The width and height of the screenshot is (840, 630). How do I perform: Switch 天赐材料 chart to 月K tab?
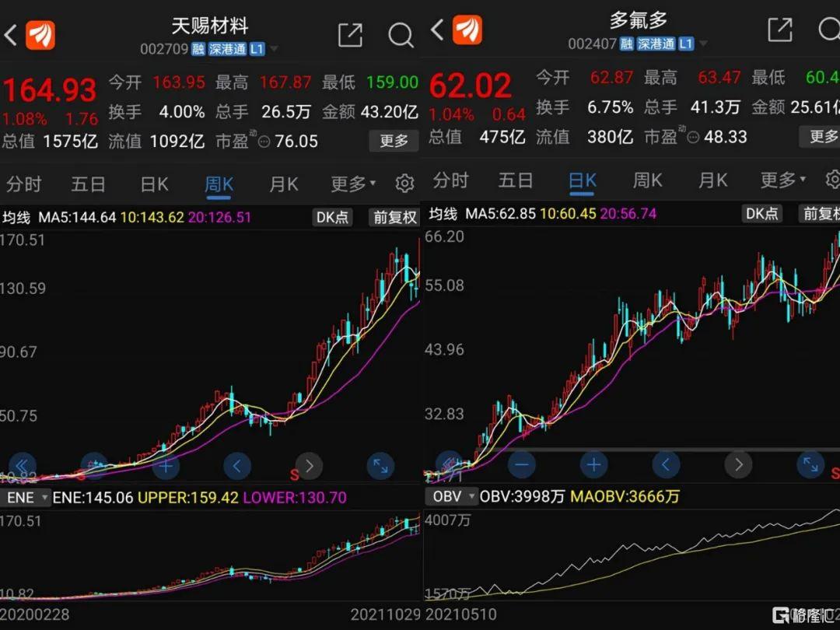(283, 184)
